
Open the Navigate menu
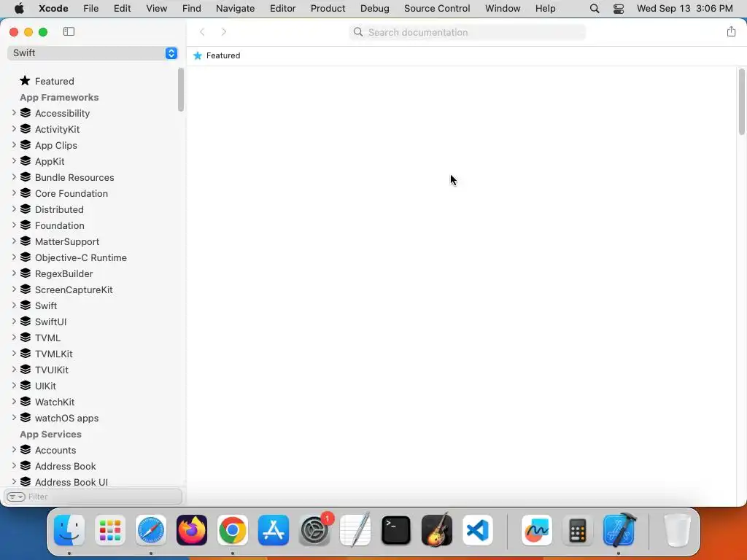pyautogui.click(x=235, y=9)
